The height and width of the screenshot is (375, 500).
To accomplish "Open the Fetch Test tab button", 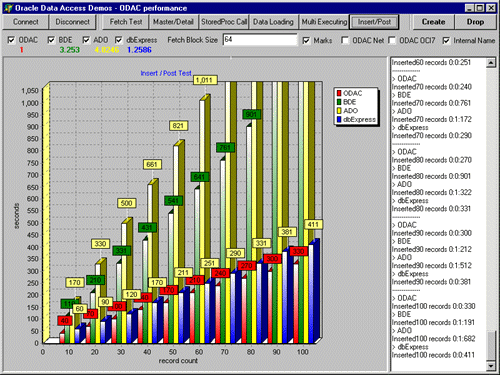I will pyautogui.click(x=126, y=22).
